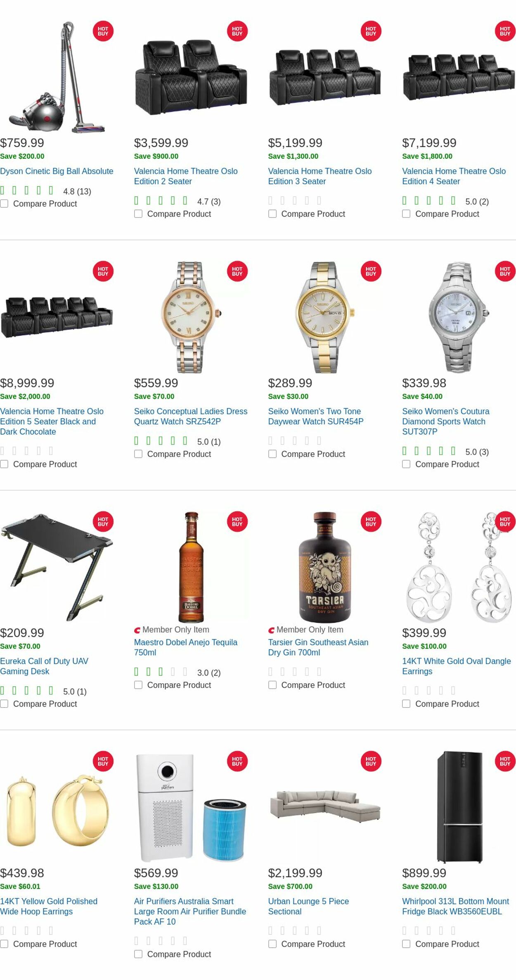Image resolution: width=516 pixels, height=980 pixels.
Task: Click the 3.0 star rating for Maestro Dobel Tequila
Action: pyautogui.click(x=161, y=672)
